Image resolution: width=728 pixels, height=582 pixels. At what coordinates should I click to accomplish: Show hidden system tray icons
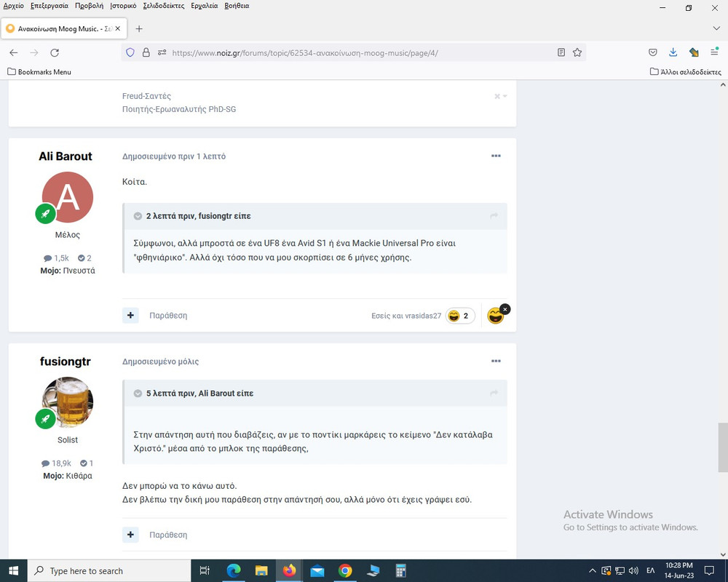(593, 571)
